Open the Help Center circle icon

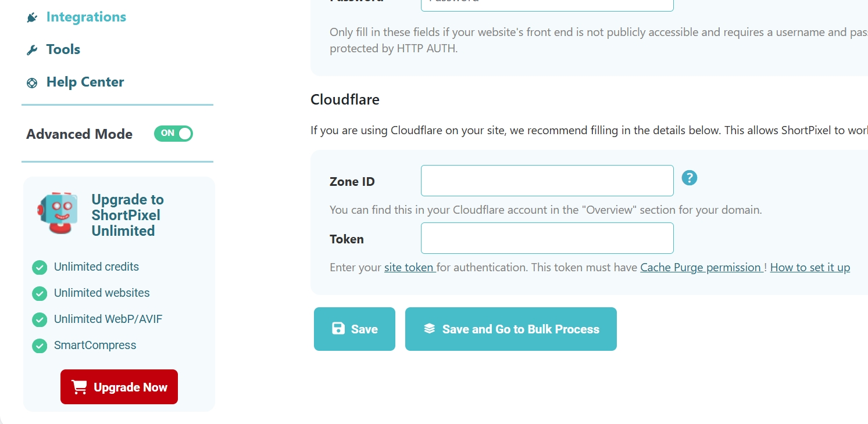pyautogui.click(x=32, y=82)
